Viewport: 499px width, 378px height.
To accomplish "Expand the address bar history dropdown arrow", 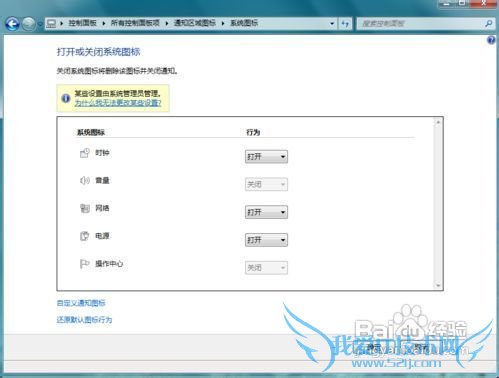I will point(332,23).
